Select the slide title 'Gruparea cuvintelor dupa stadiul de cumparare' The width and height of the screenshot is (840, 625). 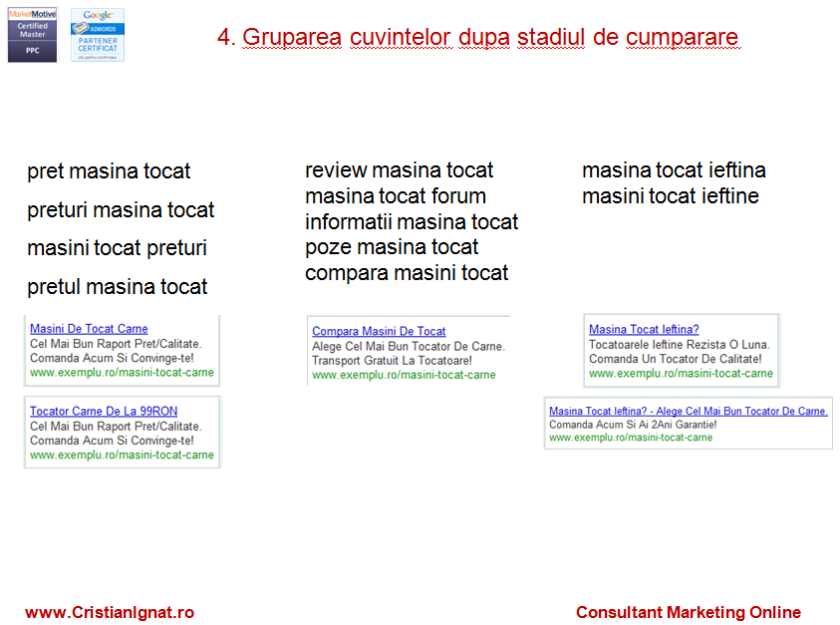pos(478,38)
